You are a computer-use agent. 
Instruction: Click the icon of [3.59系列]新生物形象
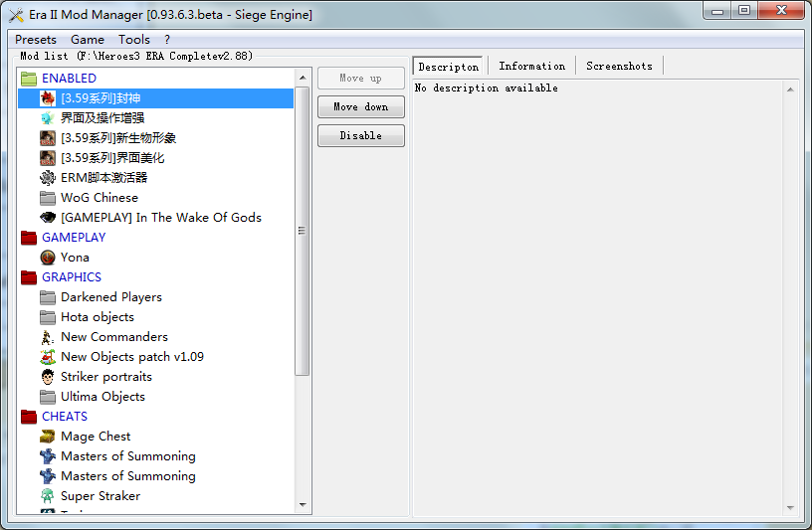click(x=48, y=138)
